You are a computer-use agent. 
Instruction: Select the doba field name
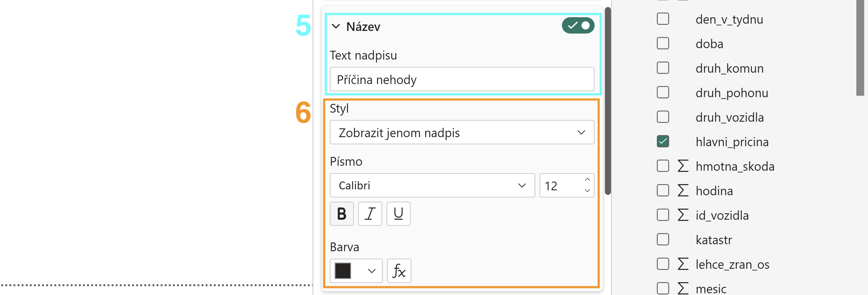coord(709,44)
